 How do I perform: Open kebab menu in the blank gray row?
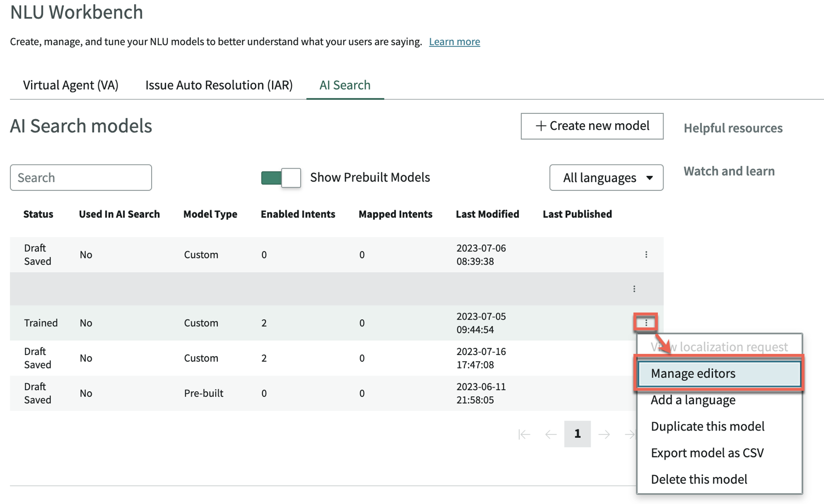point(634,289)
